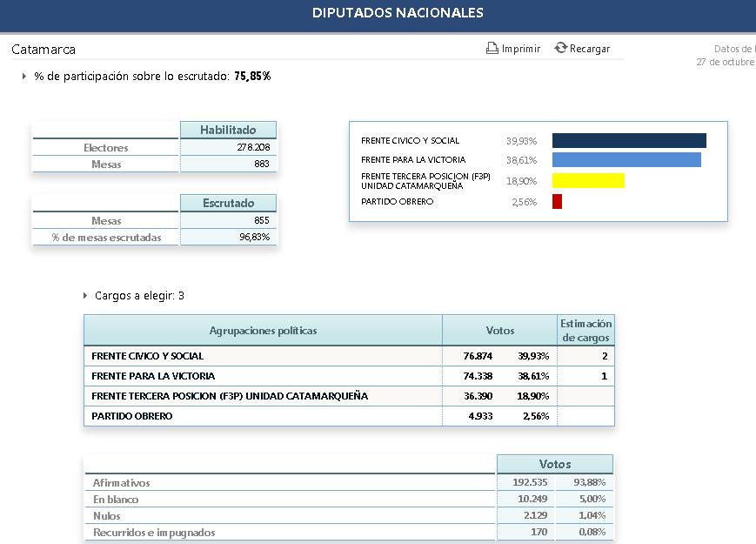
Task: Expand the Cargos a elegir arrow
Action: click(85, 296)
